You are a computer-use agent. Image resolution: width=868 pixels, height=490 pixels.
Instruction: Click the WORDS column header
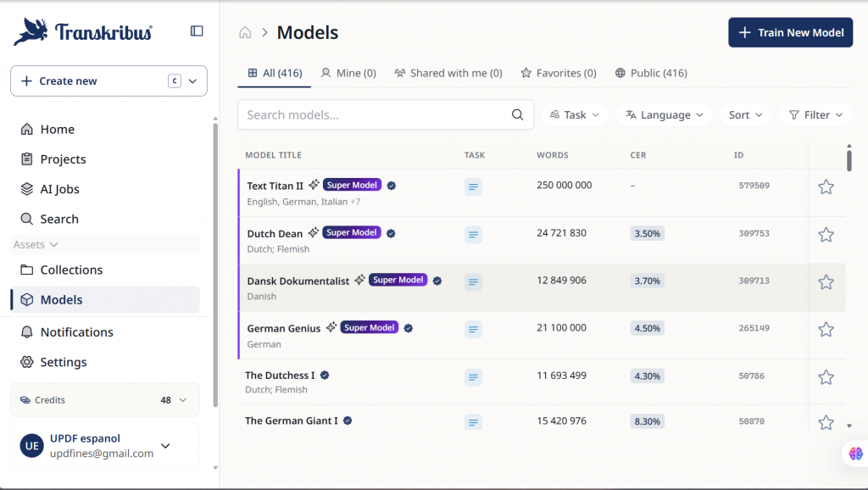tap(553, 155)
